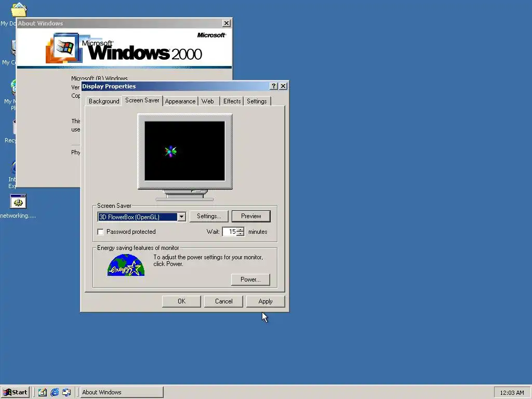Click the Cancel button
Screen dimensions: 532x399
[x=223, y=301]
